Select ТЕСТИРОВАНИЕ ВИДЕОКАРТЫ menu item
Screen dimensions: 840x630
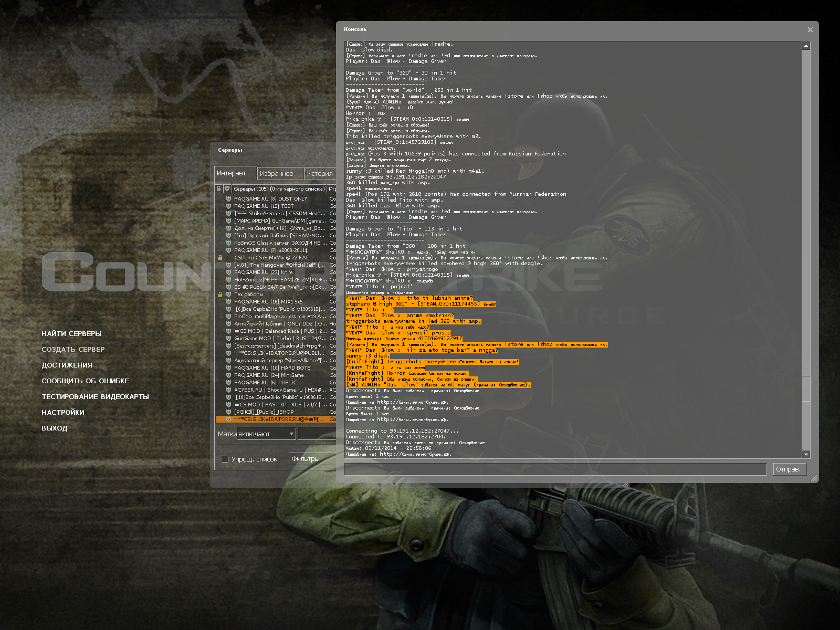[96, 397]
